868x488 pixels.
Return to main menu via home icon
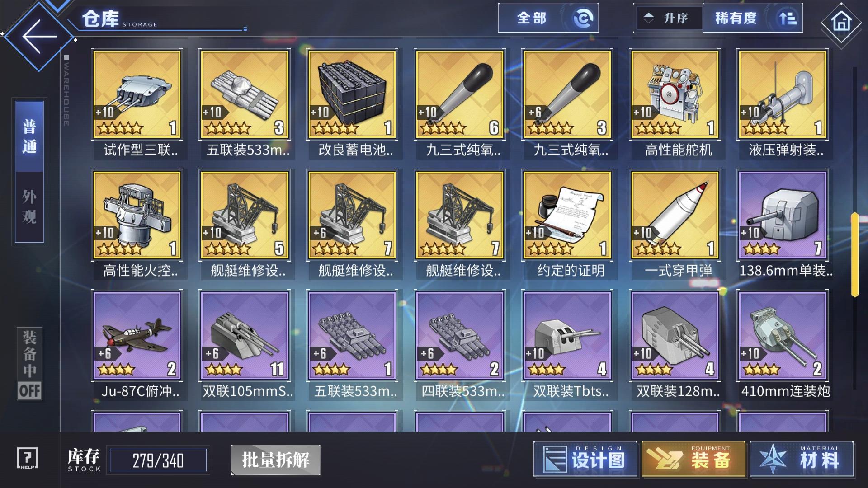click(841, 22)
